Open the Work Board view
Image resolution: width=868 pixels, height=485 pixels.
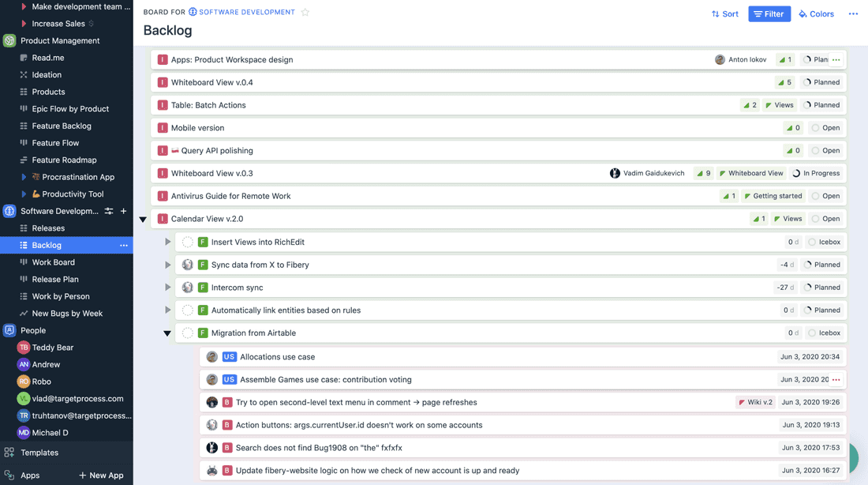tap(54, 262)
